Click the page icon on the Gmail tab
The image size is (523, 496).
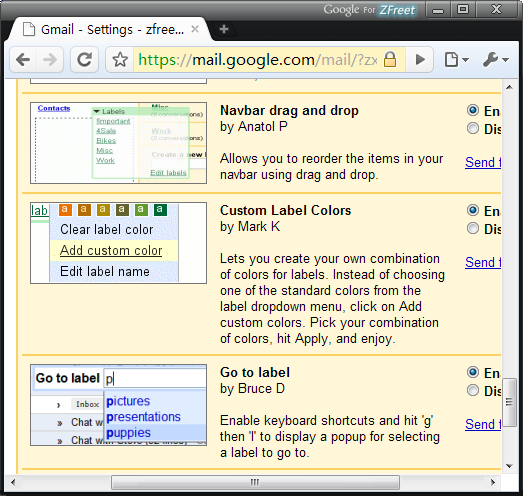tap(29, 29)
